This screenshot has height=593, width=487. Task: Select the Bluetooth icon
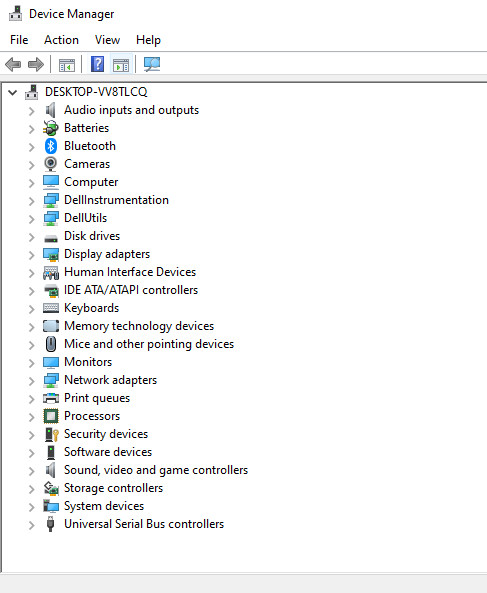51,146
